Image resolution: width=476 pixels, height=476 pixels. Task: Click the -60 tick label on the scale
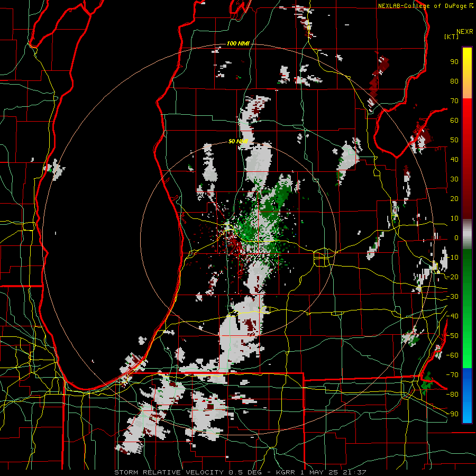452,355
